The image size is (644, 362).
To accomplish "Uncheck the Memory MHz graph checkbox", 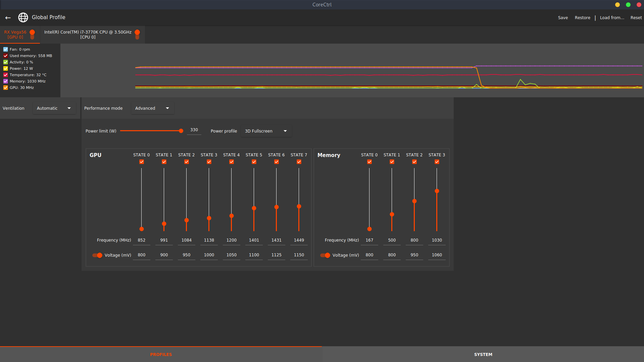I will tap(6, 81).
